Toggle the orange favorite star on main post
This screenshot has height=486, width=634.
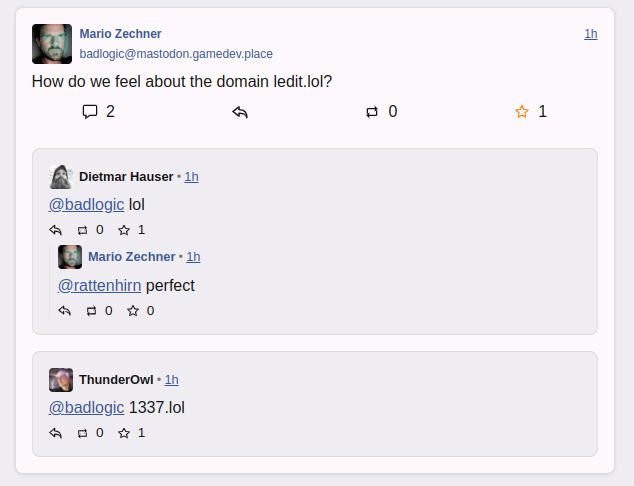click(x=522, y=112)
